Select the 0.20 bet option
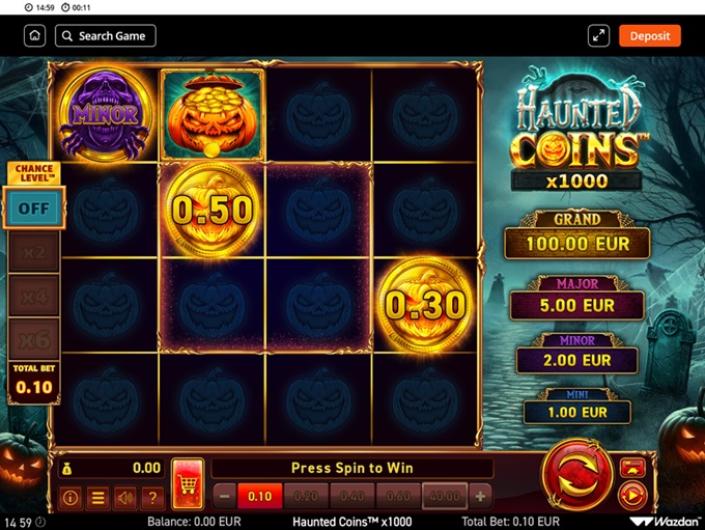Viewport: 705px width, 530px height. (306, 496)
